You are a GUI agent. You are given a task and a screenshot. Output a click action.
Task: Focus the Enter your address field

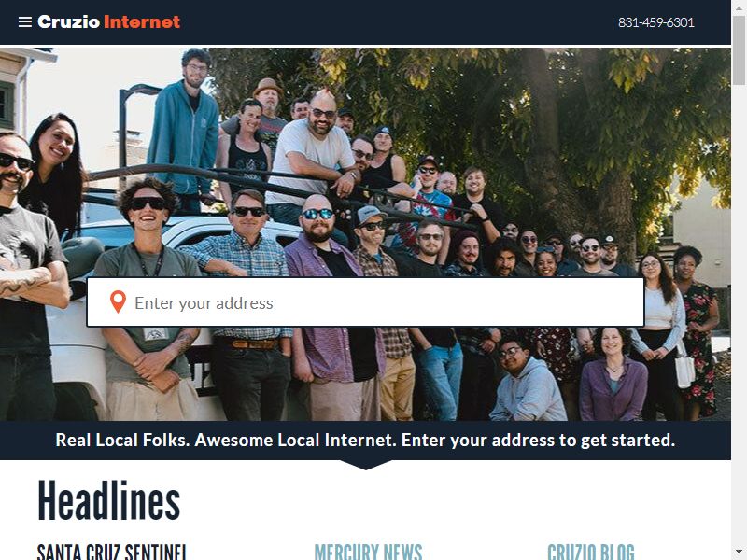365,302
